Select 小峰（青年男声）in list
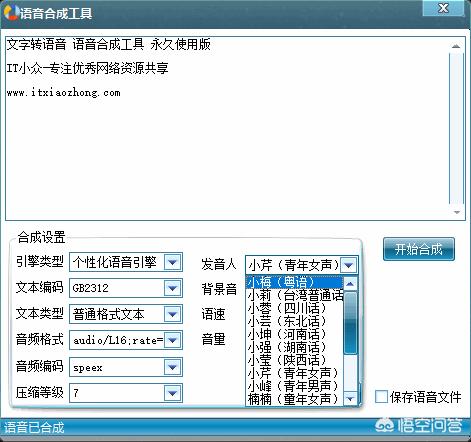 pos(295,386)
